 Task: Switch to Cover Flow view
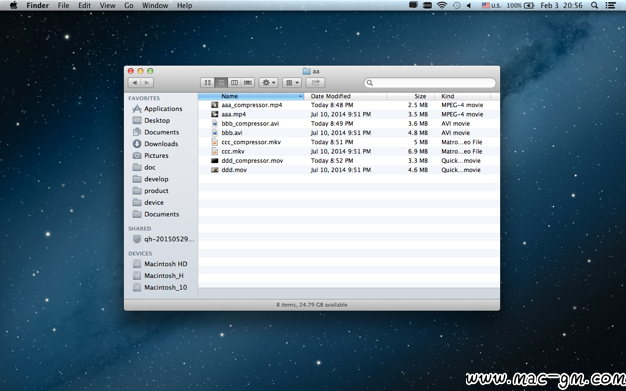[248, 83]
